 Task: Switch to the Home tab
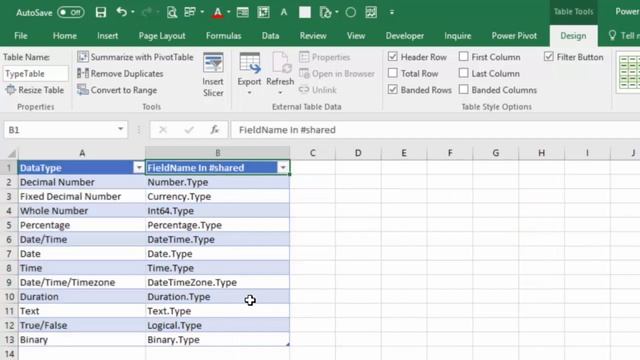(64, 36)
